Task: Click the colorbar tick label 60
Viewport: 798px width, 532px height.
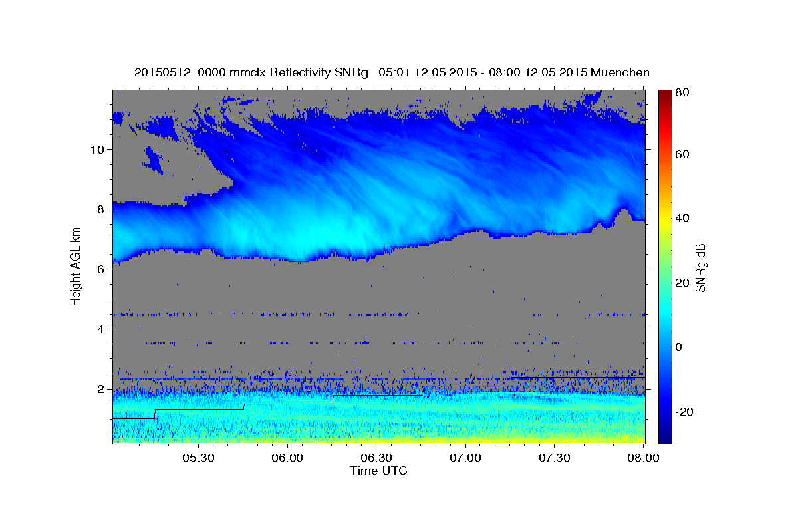Action: [x=683, y=154]
